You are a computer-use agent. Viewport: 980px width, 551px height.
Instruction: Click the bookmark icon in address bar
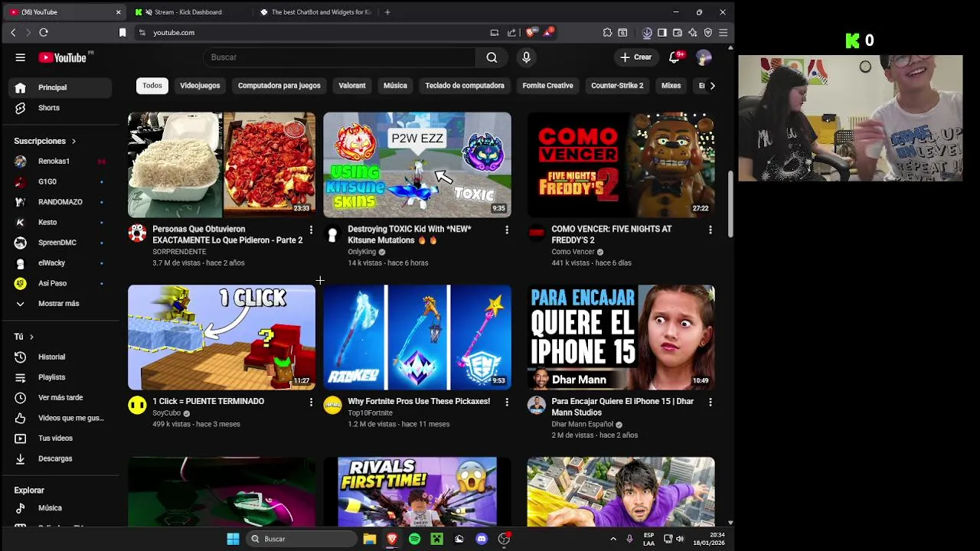click(x=122, y=32)
